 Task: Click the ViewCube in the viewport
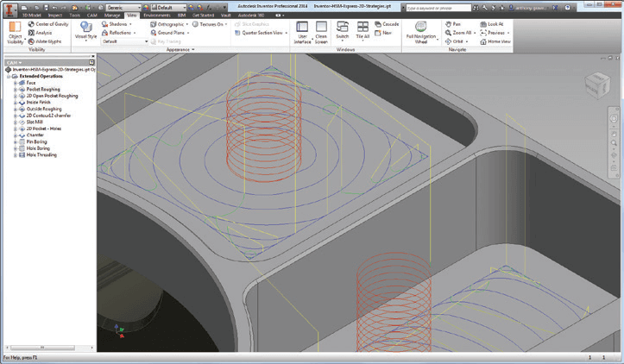(596, 85)
